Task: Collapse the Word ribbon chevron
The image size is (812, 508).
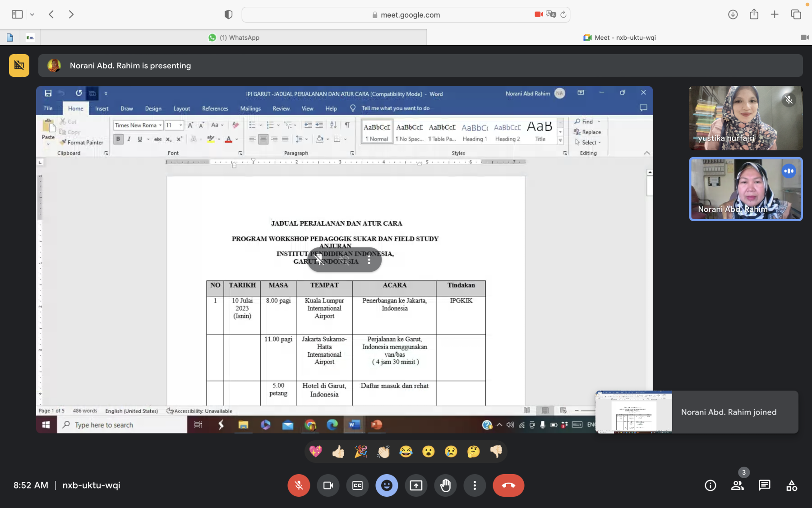Action: tap(647, 153)
